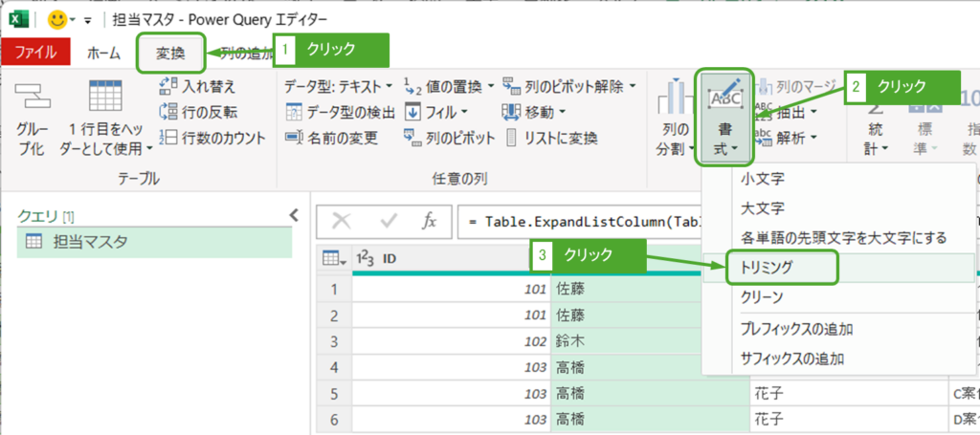Click Rename (名前の変更) column icon

295,139
